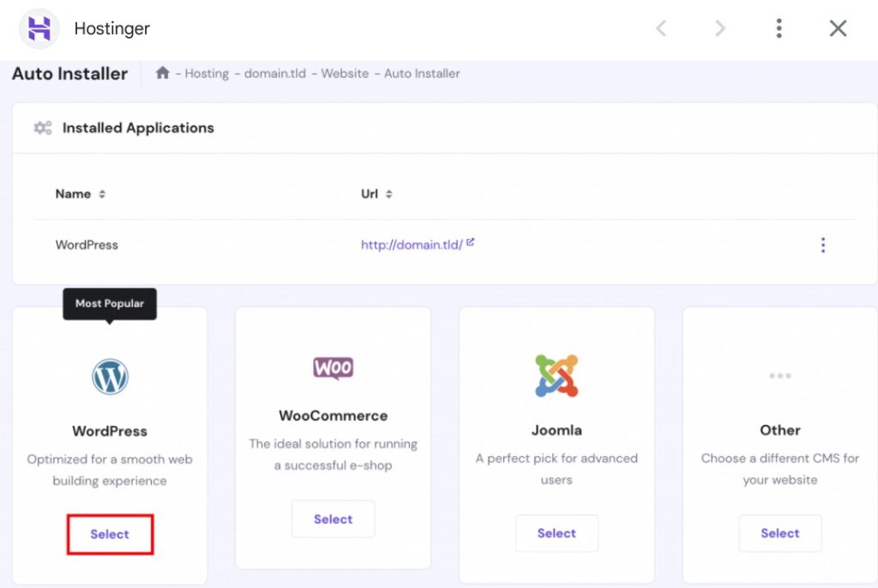Image resolution: width=878 pixels, height=588 pixels.
Task: Click the Auto Installer page heading
Action: coord(70,74)
